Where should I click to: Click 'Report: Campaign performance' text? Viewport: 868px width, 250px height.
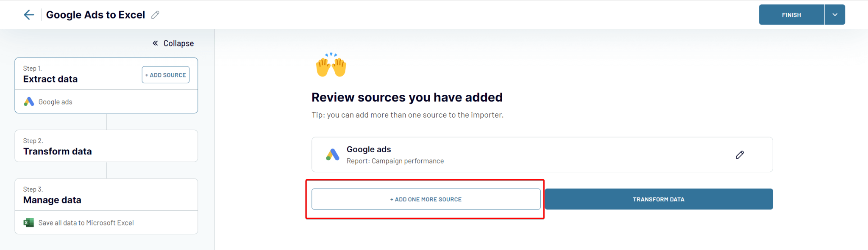point(395,161)
